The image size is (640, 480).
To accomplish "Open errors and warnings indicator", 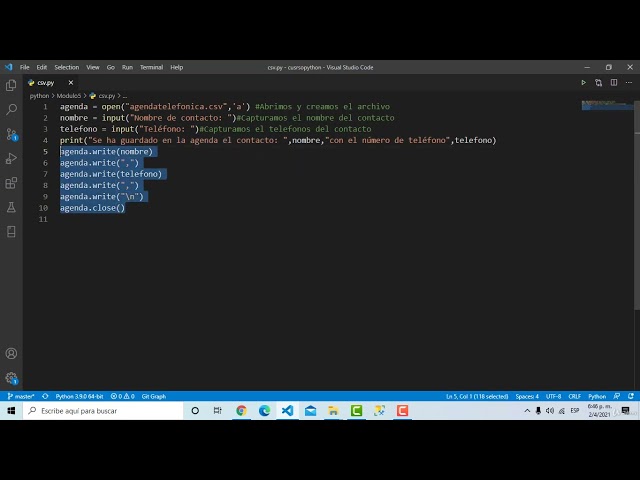I will [x=122, y=396].
